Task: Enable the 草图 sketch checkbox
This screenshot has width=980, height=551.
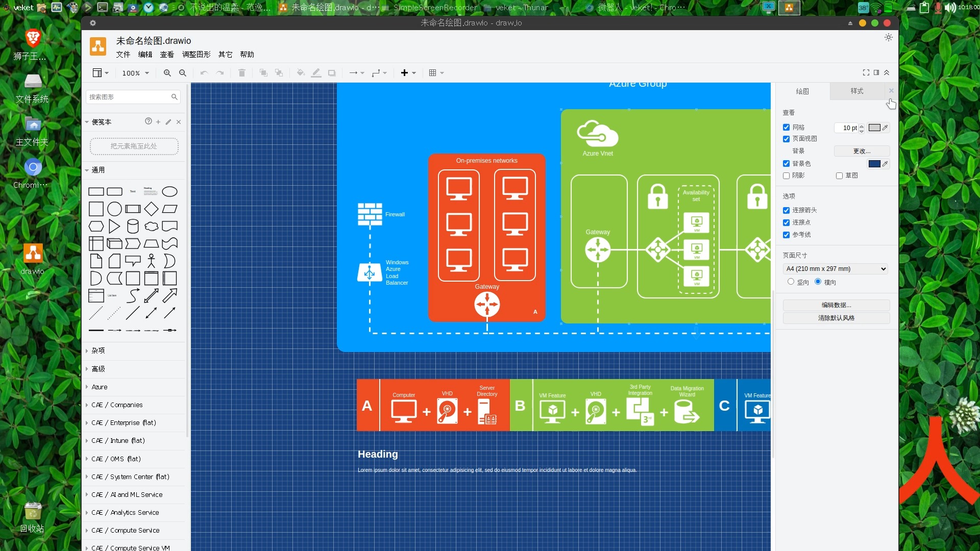Action: (839, 176)
